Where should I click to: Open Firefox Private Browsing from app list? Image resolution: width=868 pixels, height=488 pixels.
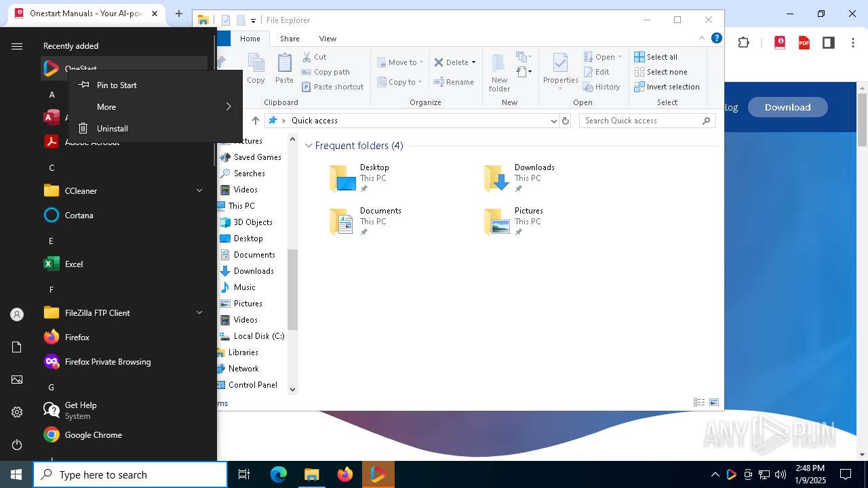pos(124,361)
